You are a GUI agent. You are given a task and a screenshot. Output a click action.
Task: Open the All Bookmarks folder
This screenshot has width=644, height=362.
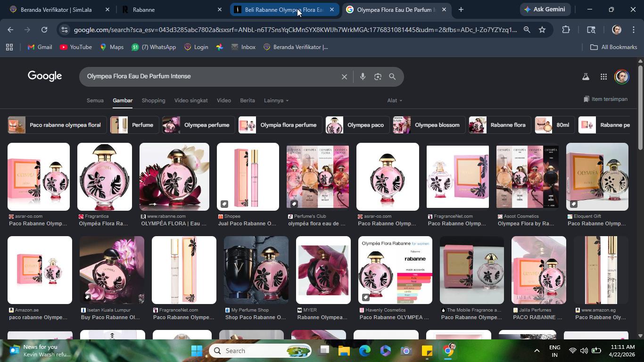(613, 47)
